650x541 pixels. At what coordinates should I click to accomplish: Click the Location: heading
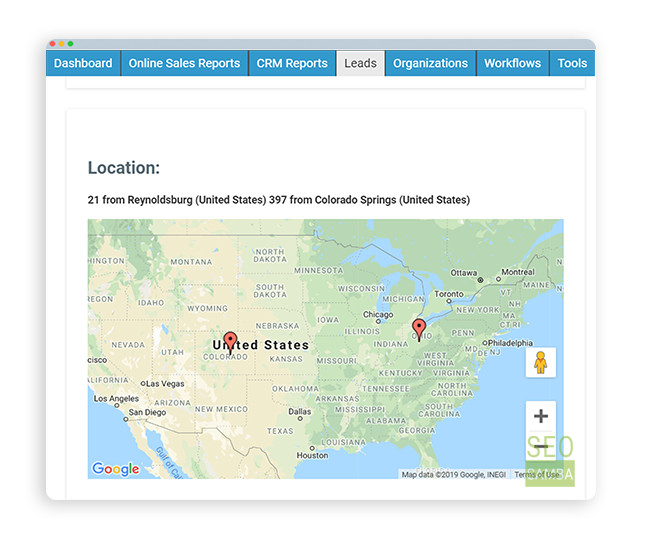124,168
